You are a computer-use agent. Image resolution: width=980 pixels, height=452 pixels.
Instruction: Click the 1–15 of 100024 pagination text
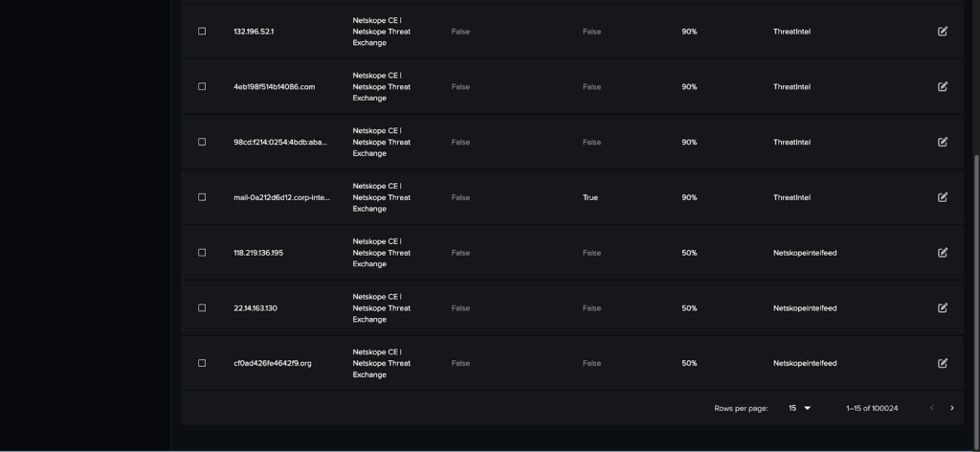click(872, 408)
